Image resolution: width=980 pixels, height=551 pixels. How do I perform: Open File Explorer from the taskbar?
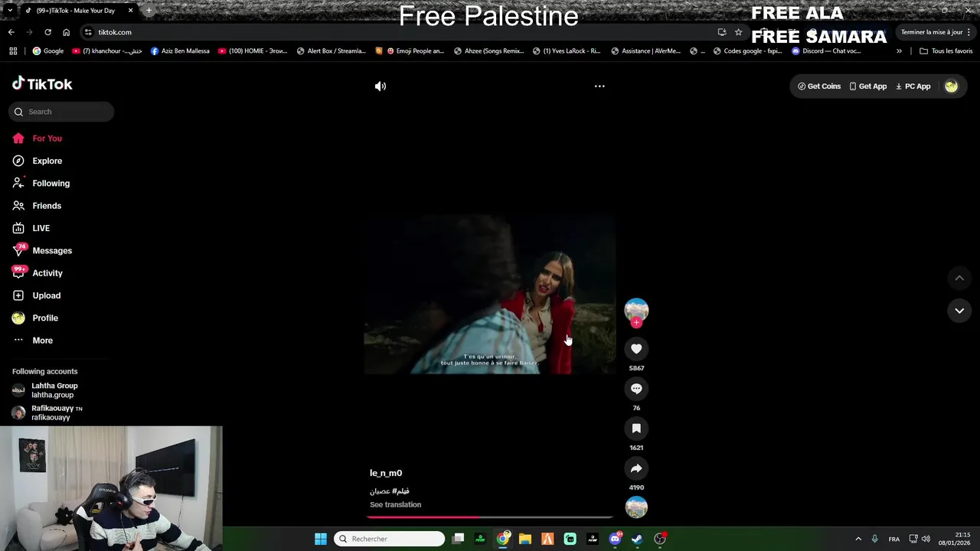(x=525, y=539)
